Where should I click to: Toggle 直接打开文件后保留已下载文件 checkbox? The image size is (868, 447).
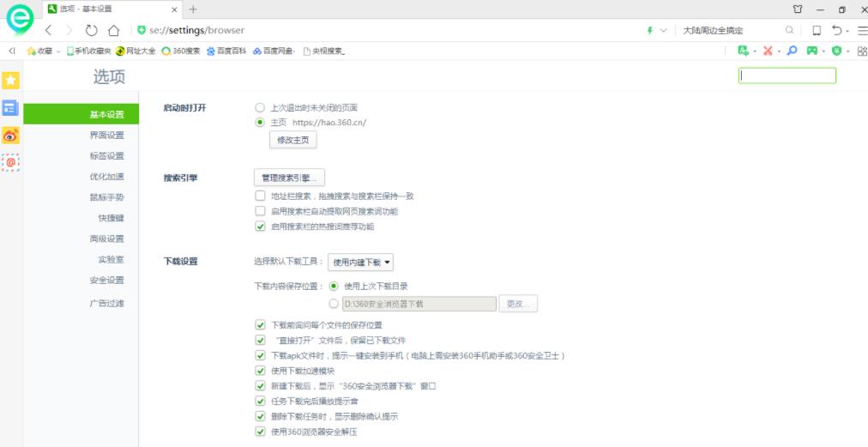pyautogui.click(x=260, y=340)
